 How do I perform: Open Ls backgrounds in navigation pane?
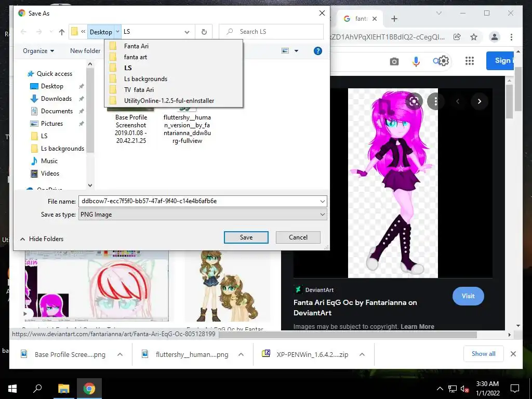pos(62,149)
